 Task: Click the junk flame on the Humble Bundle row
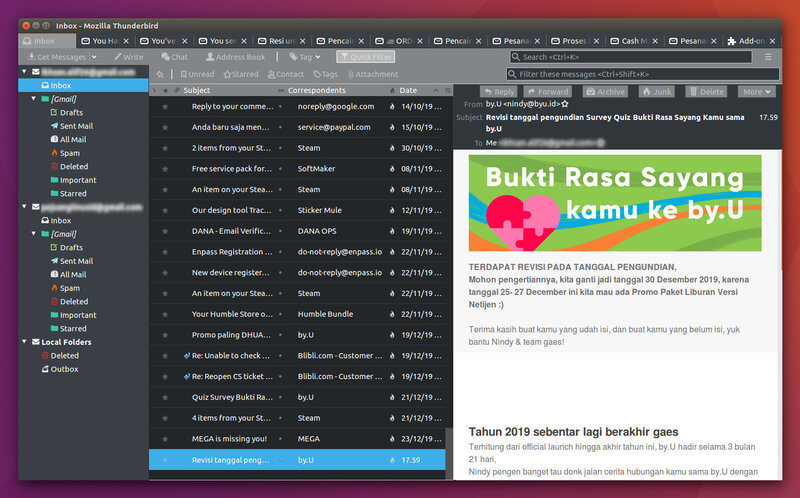392,314
